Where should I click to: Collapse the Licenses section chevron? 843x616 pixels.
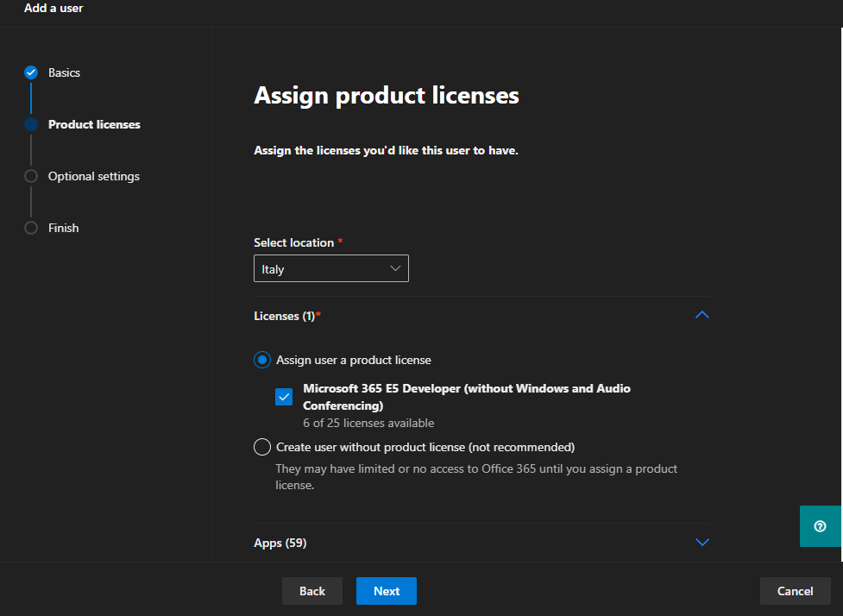[701, 316]
